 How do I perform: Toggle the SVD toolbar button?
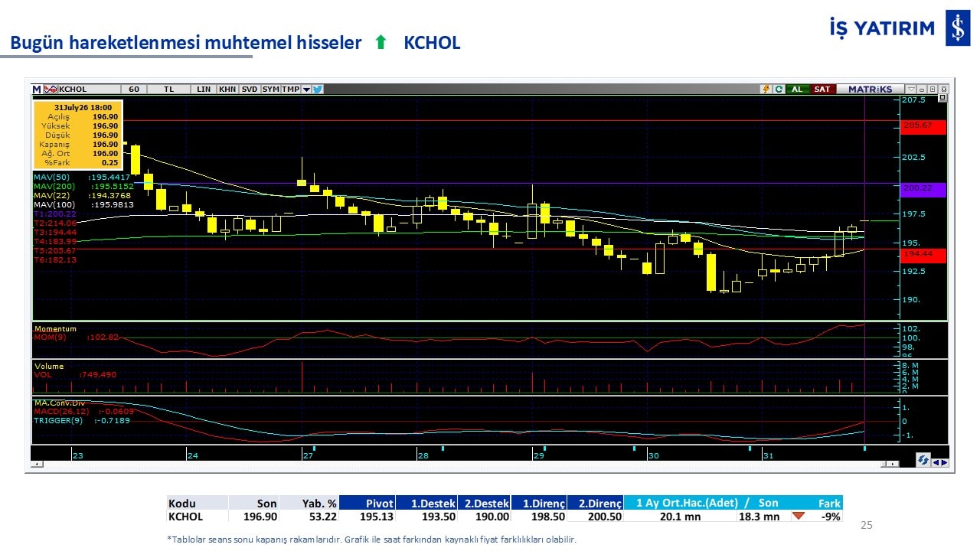click(x=250, y=89)
